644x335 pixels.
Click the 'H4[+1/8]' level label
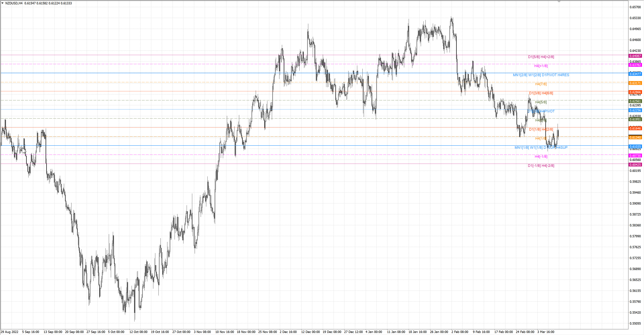click(x=541, y=66)
